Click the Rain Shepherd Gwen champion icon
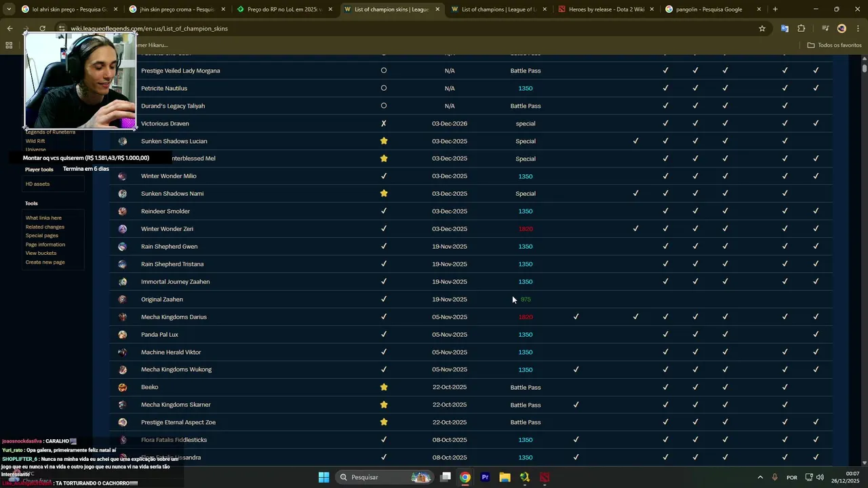Viewport: 868px width, 488px height. (122, 247)
